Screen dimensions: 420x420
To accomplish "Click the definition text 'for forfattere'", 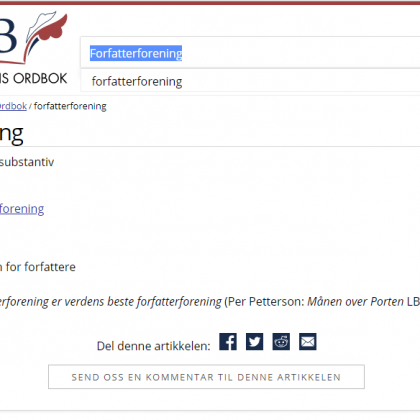I will tap(41, 267).
